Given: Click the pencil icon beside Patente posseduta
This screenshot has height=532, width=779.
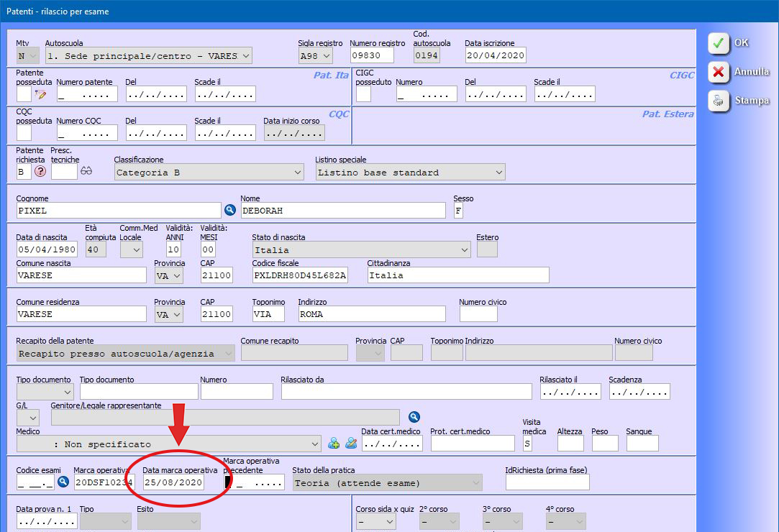Looking at the screenshot, I should (40, 94).
